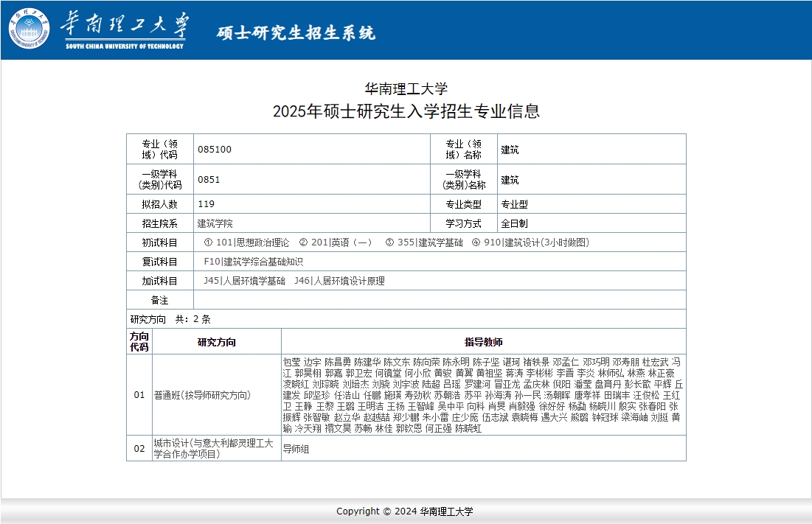The width and height of the screenshot is (812, 524).
Task: Click the 专业型 major type value
Action: (x=515, y=204)
